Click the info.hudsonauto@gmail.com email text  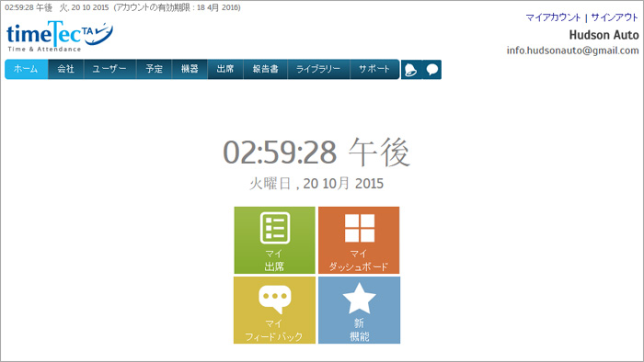click(572, 51)
